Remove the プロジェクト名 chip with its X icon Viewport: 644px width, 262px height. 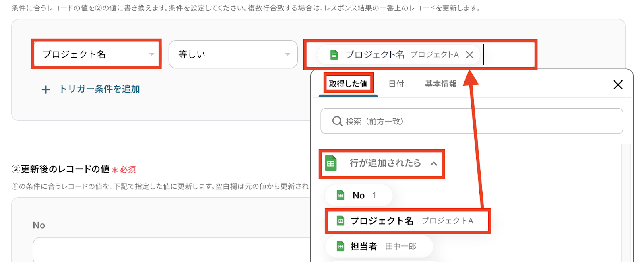(469, 55)
